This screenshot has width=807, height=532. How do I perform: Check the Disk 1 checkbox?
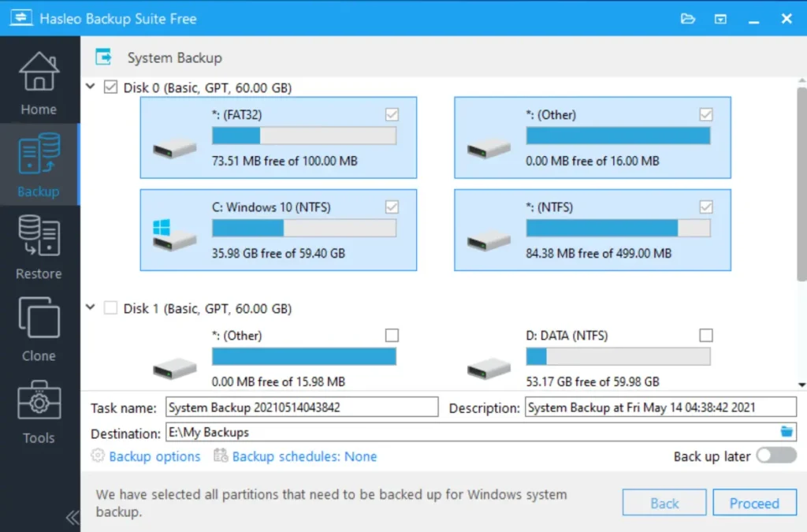coord(110,308)
